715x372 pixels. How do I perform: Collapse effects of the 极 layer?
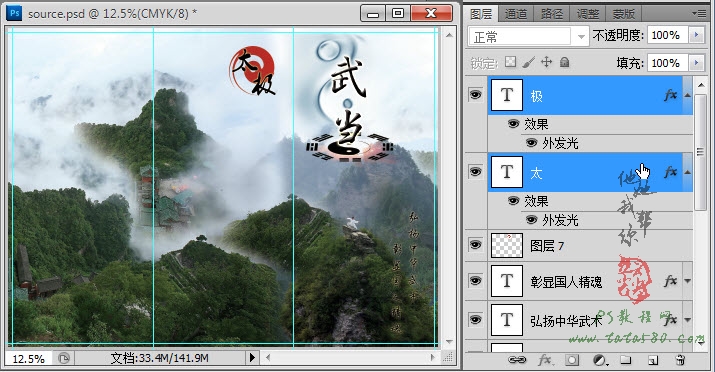point(687,95)
